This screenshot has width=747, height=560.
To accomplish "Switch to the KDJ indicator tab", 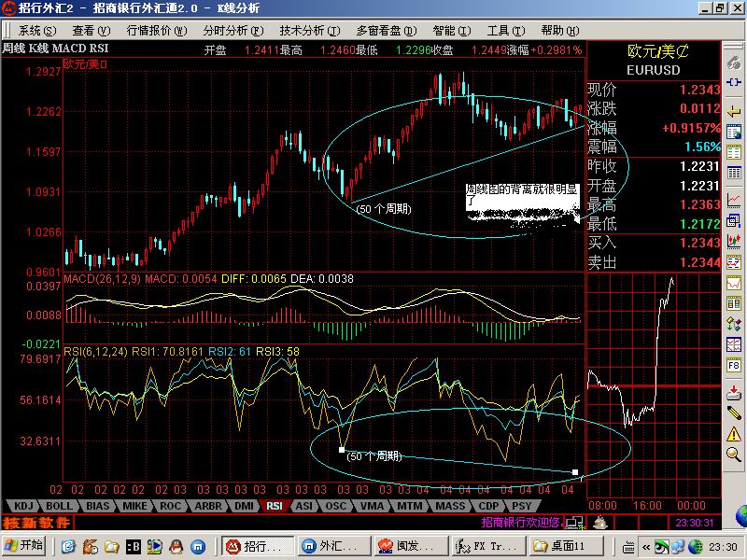I will pos(23,506).
